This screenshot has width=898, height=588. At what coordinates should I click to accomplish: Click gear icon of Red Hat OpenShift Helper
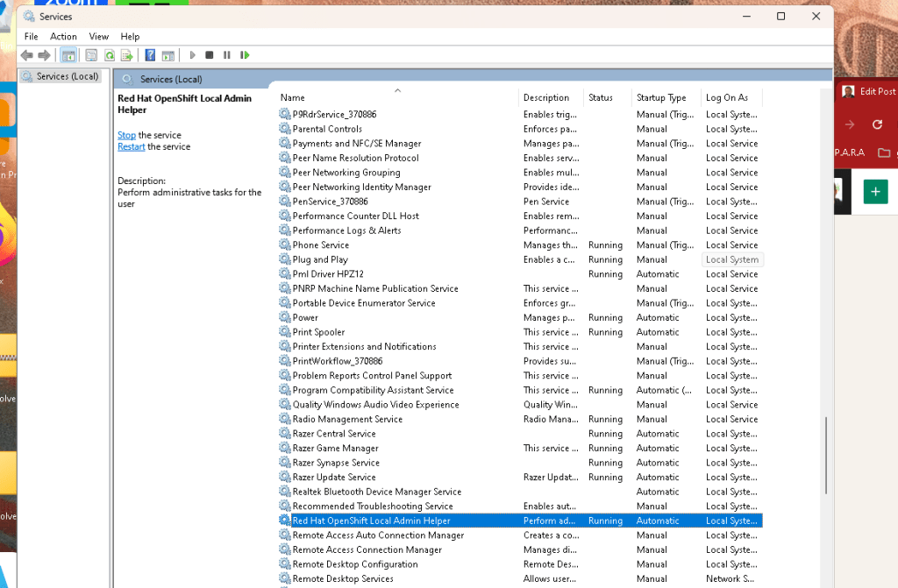click(285, 521)
